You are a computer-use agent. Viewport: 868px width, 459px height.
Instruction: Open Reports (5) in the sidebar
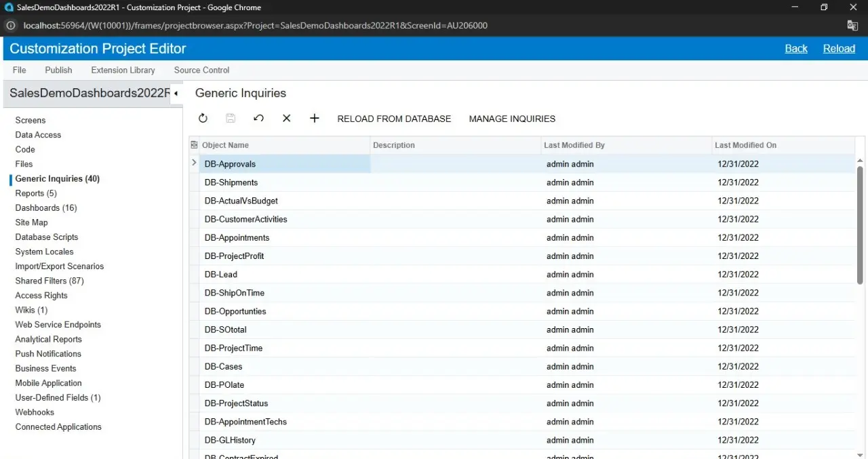36,193
